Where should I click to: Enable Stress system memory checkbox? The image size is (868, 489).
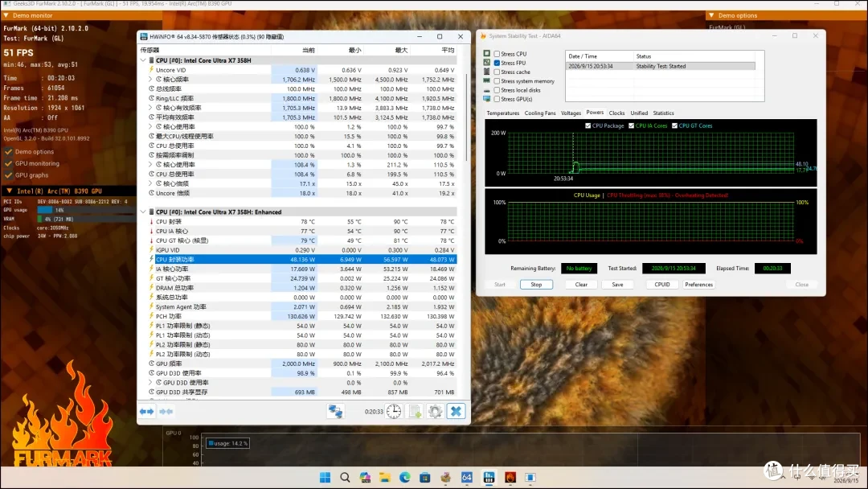pos(497,81)
